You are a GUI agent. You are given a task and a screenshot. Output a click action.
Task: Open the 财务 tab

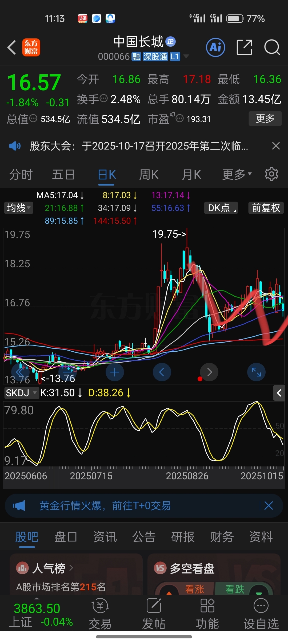(222, 537)
